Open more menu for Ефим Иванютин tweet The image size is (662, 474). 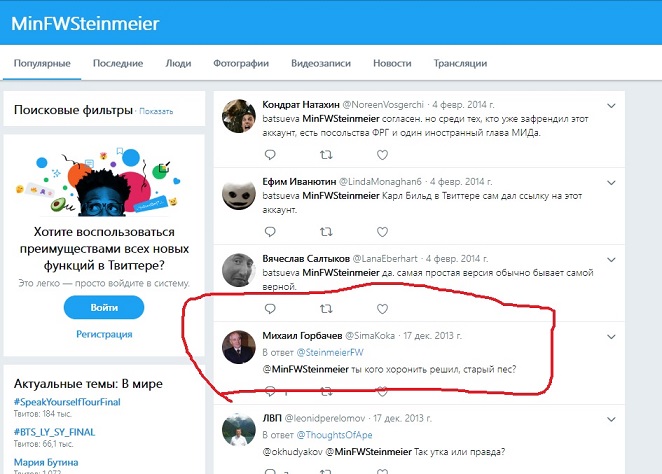pyautogui.click(x=611, y=183)
